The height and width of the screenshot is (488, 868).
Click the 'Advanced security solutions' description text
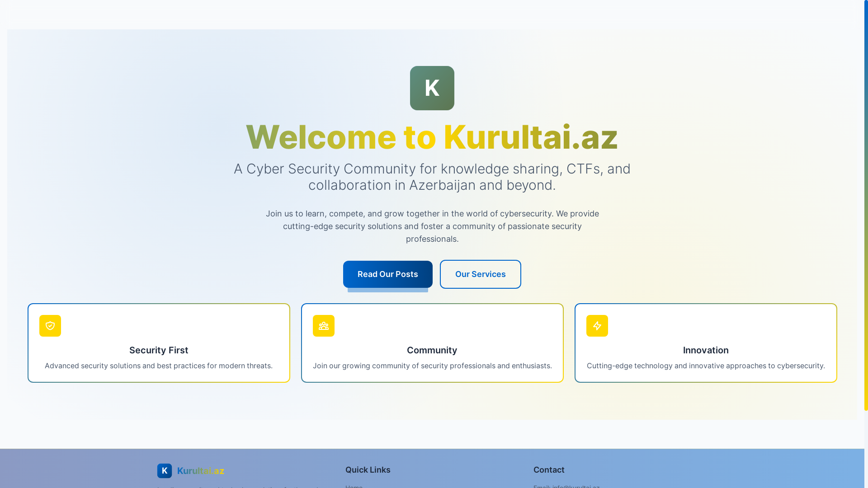[x=159, y=366]
